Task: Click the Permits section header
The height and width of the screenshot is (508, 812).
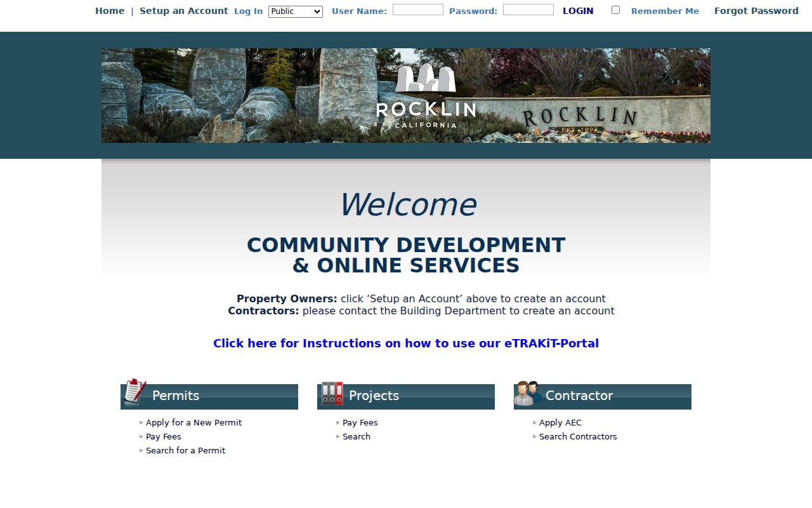Action: (209, 396)
